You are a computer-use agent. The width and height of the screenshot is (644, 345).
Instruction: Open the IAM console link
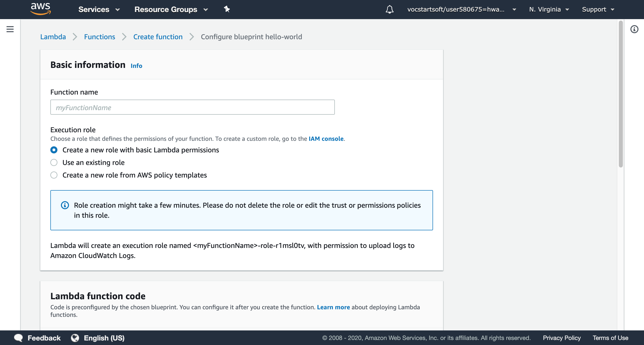tap(326, 139)
